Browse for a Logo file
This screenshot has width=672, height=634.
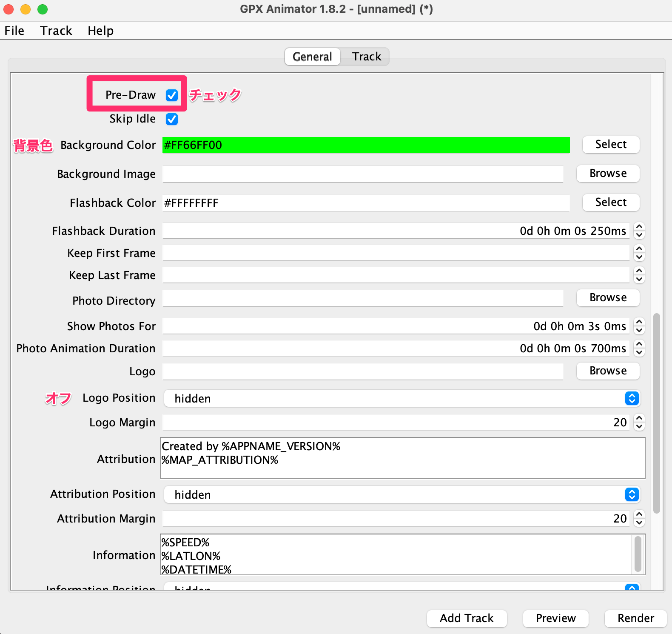click(608, 371)
